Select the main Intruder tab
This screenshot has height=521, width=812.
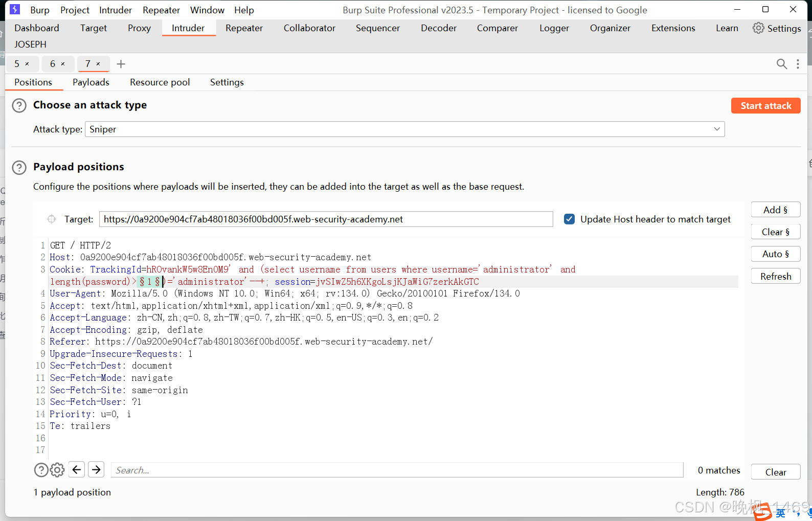pyautogui.click(x=188, y=28)
